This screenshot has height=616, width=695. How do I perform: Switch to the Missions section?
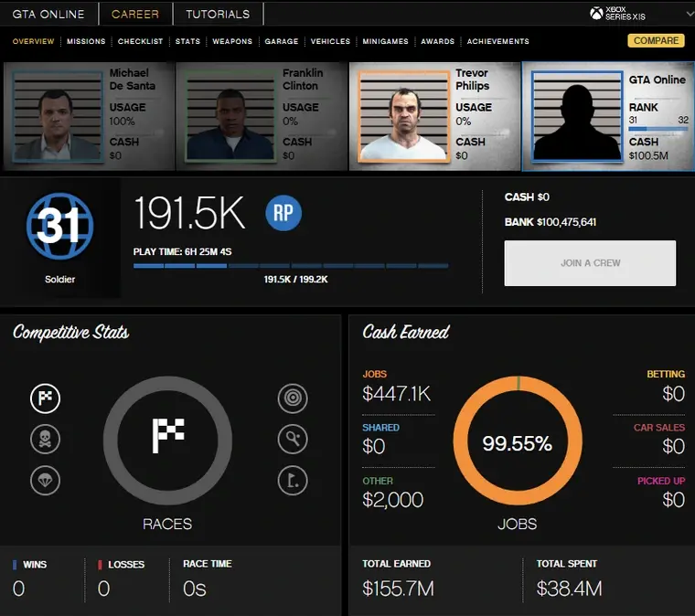tap(86, 41)
